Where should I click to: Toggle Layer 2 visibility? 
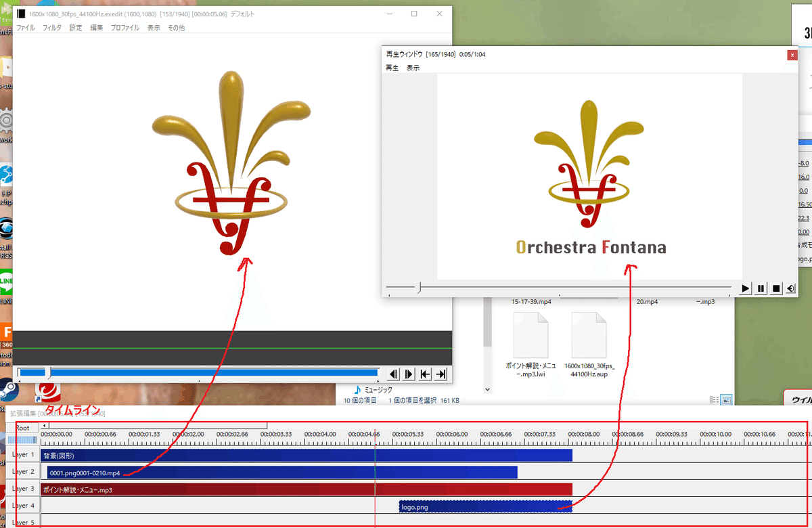(22, 472)
